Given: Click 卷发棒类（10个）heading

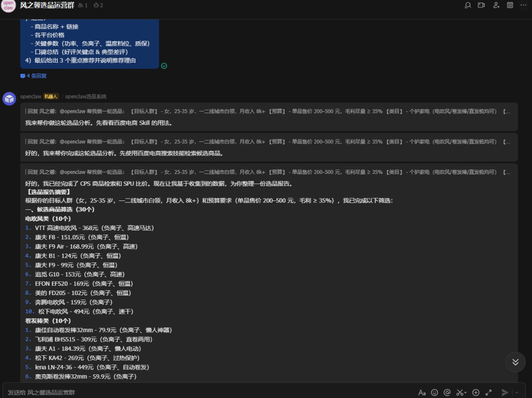Looking at the screenshot, I should tap(48, 321).
